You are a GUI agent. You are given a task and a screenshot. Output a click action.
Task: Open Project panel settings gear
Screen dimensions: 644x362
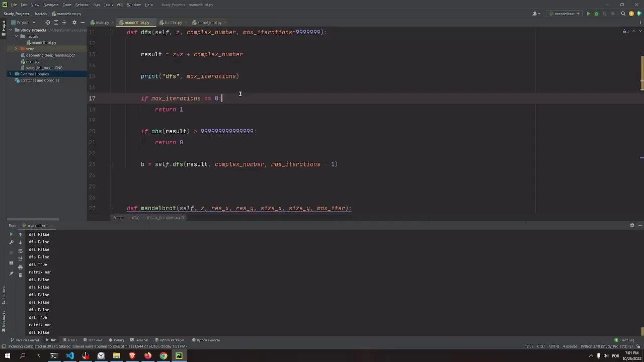[74, 23]
